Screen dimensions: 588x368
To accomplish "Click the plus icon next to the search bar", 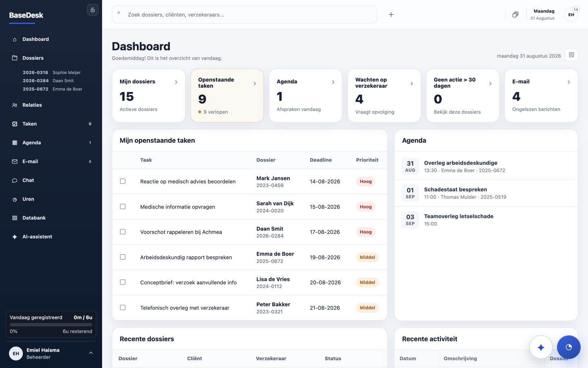I will click(x=391, y=15).
